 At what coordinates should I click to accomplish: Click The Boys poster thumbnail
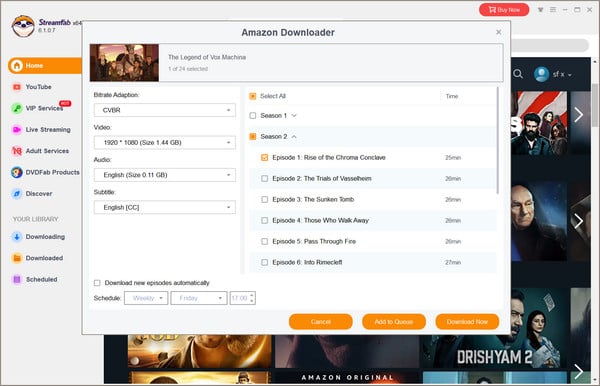click(538, 123)
